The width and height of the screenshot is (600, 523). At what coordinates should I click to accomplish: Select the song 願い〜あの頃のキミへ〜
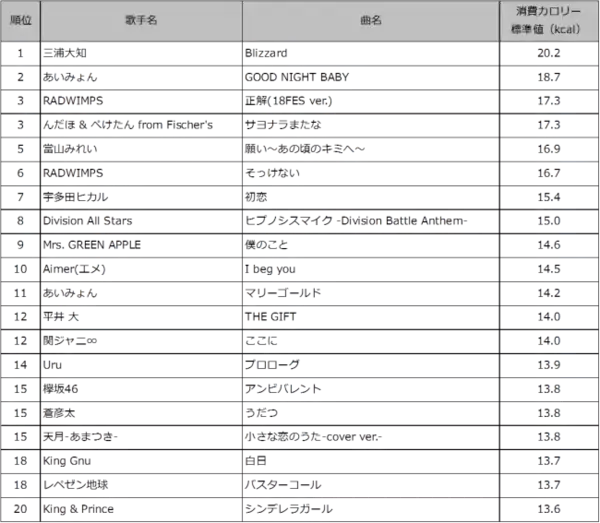click(305, 149)
